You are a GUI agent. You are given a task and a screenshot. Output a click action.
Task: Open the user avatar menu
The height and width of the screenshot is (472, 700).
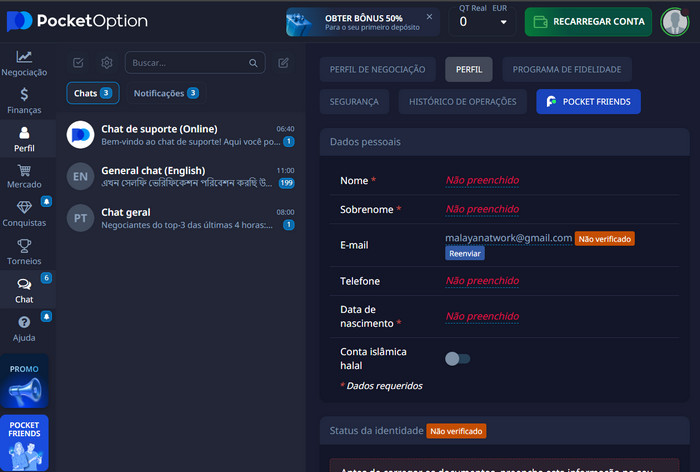click(675, 21)
